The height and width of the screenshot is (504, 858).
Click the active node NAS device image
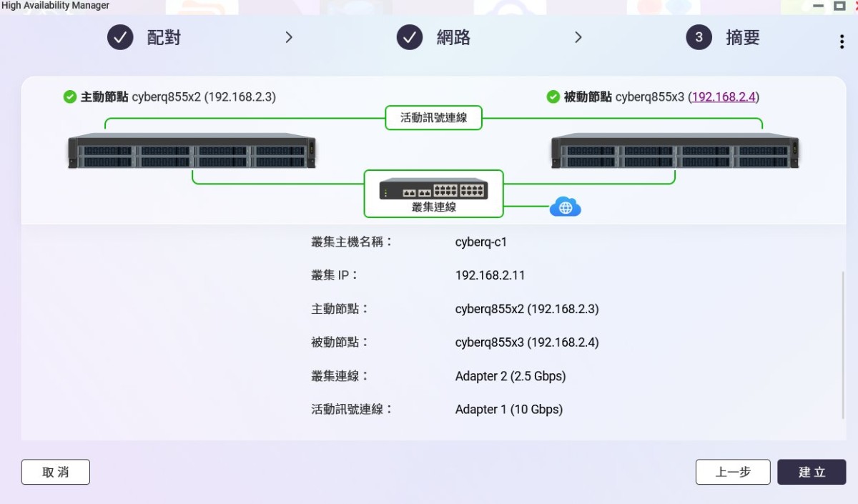click(192, 151)
